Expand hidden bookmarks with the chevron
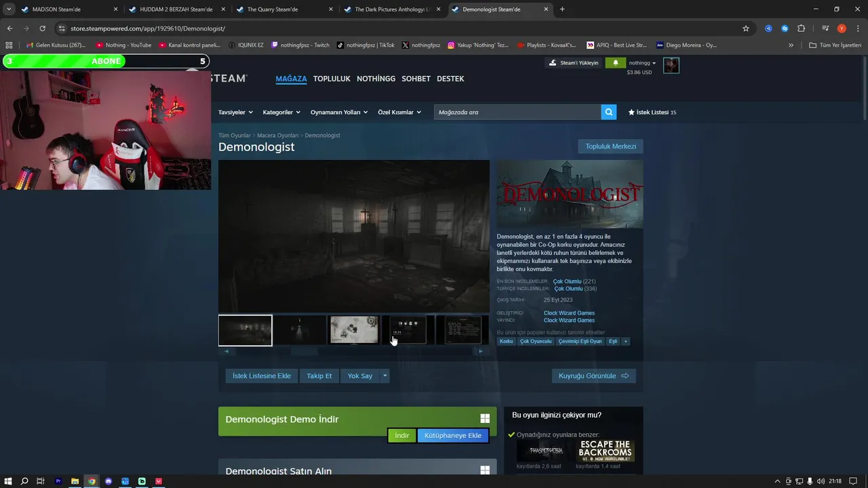This screenshot has height=488, width=868. coord(791,45)
